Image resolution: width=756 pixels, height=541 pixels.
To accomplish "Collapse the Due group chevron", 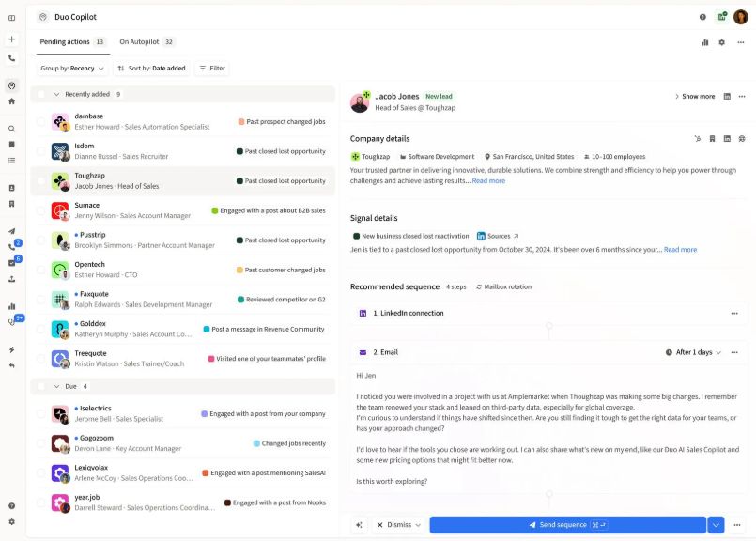I will tap(56, 387).
